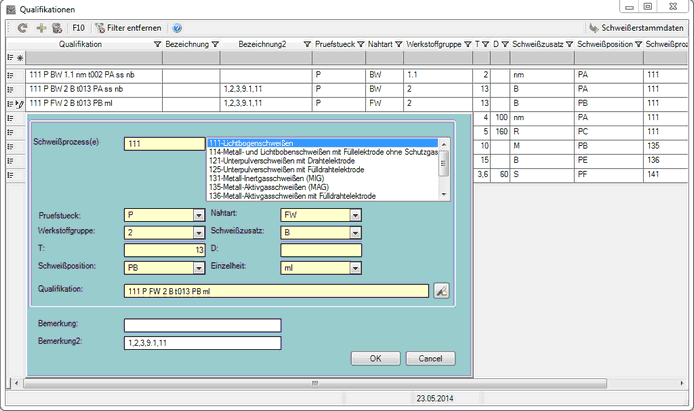Click the delete record icon in toolbar
Image resolution: width=694 pixels, height=411 pixels.
(x=56, y=29)
